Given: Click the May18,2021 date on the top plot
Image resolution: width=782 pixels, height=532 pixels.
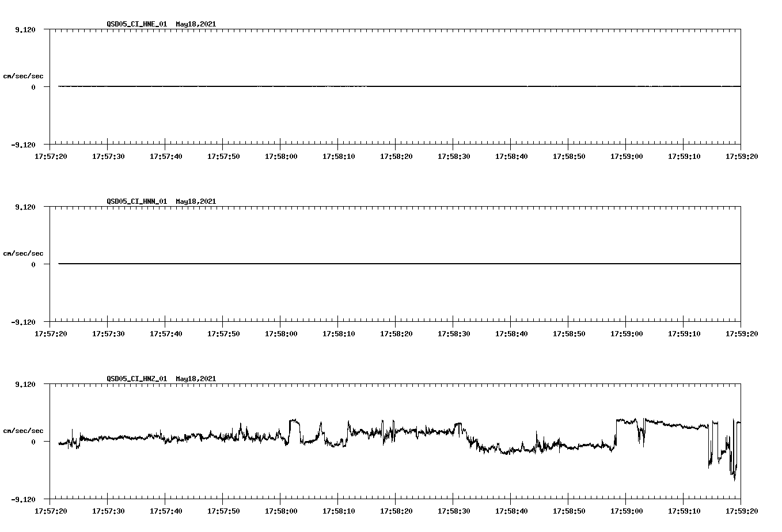Looking at the screenshot, I should 196,24.
